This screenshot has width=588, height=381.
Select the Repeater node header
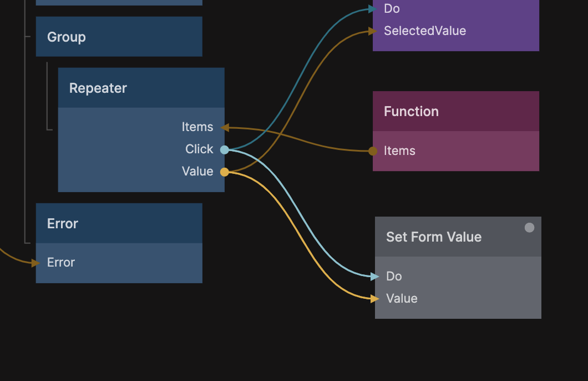(x=141, y=88)
